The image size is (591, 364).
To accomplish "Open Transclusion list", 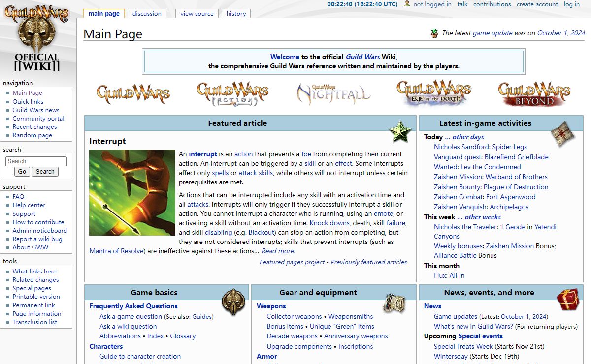I will 35,322.
